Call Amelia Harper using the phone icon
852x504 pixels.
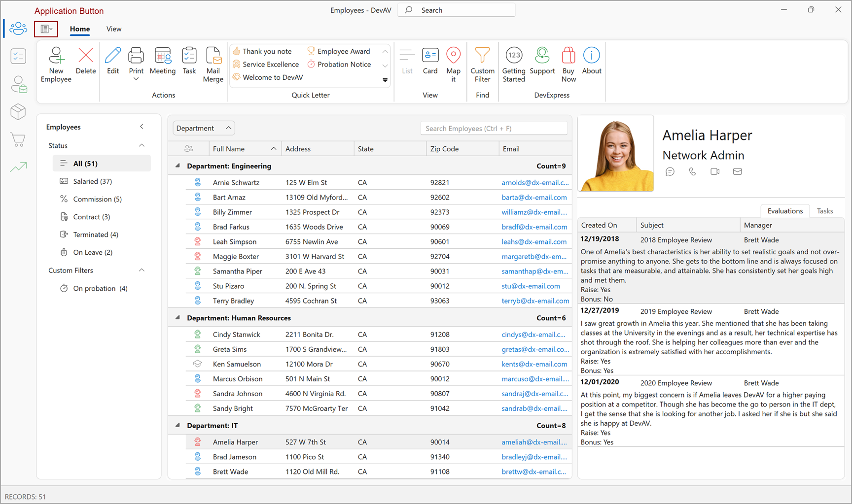(692, 171)
